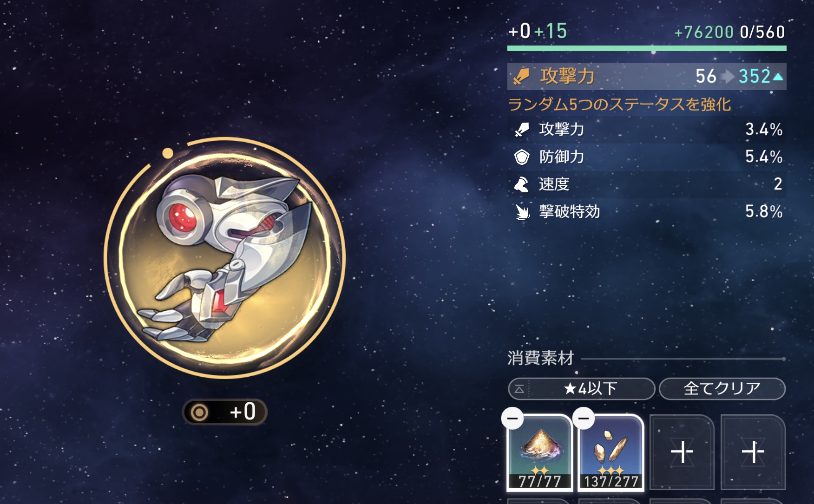Click the sub-stat attack icon showing 3.4%
The image size is (814, 504).
(x=522, y=130)
